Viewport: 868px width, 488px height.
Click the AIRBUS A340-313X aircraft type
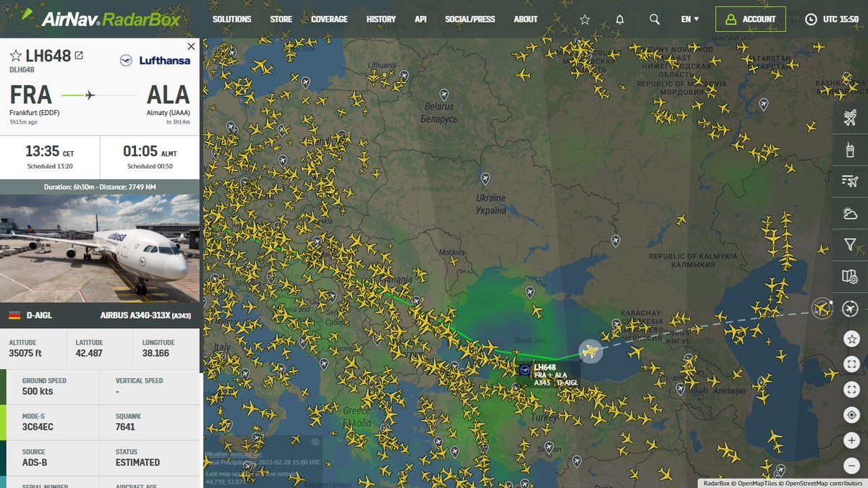coord(145,315)
